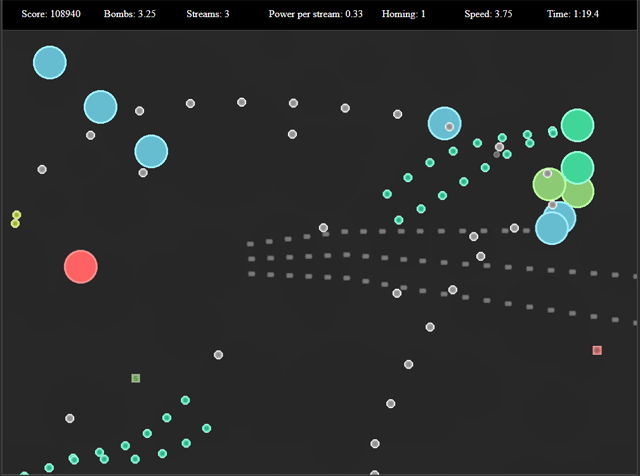Click the Streams: 3 readout
Viewport: 640px width, 476px height.
[208, 14]
